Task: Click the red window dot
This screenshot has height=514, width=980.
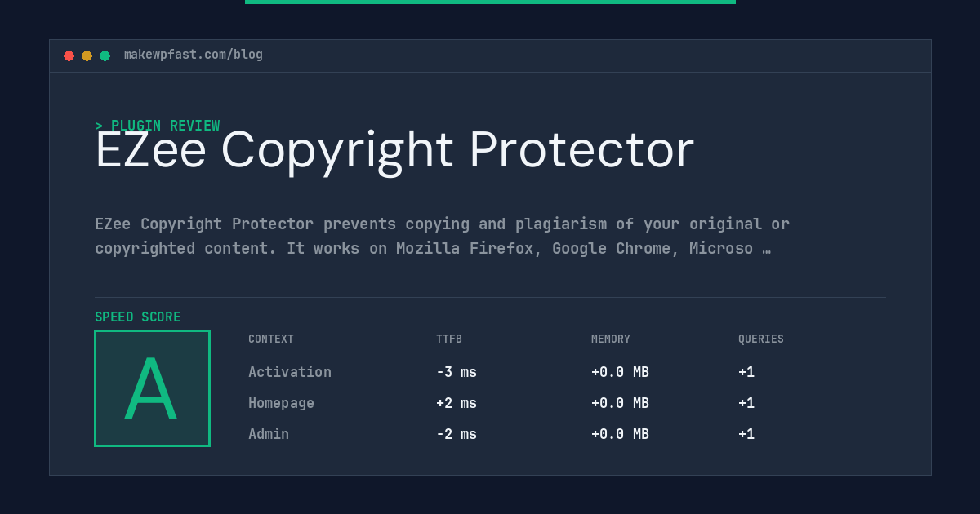Action: [x=69, y=55]
